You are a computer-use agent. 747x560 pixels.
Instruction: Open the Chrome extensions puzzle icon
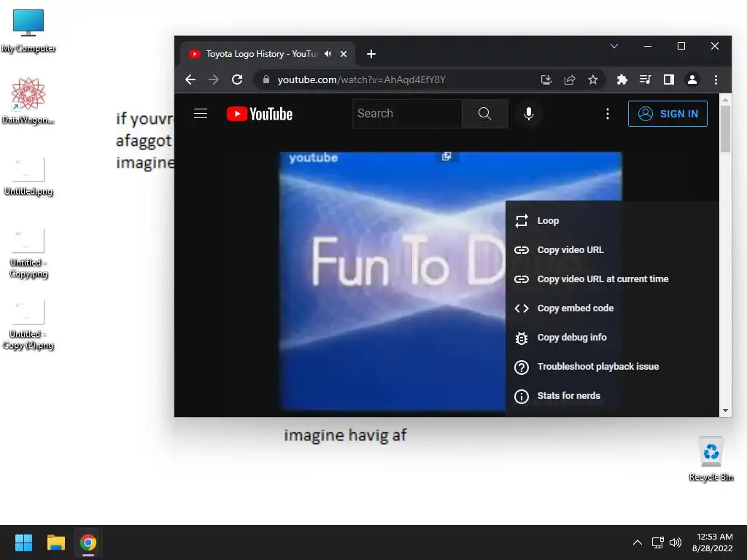click(x=622, y=79)
